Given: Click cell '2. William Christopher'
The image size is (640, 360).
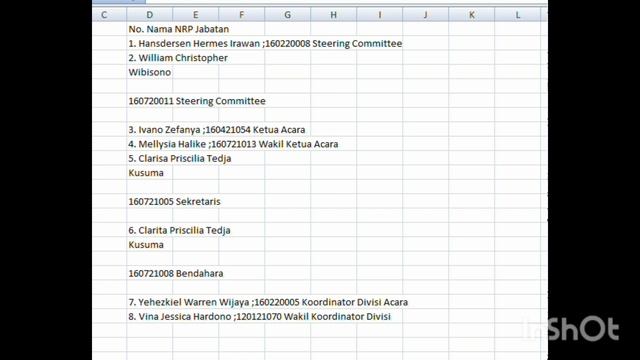Looking at the screenshot, I should 178,58.
